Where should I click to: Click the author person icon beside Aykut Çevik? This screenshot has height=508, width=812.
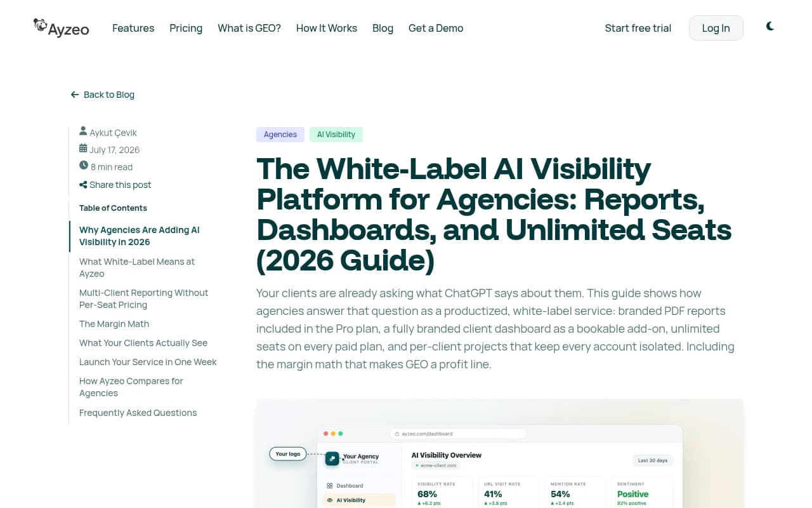[83, 131]
